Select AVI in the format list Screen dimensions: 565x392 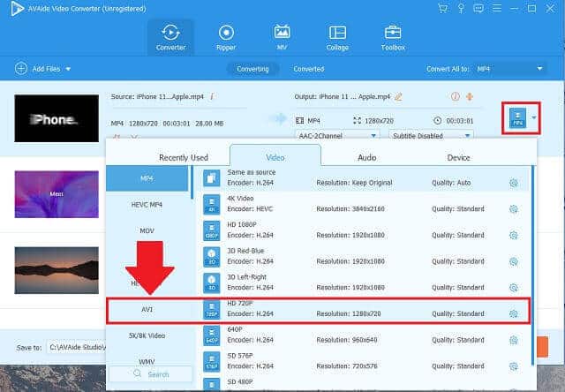click(147, 310)
